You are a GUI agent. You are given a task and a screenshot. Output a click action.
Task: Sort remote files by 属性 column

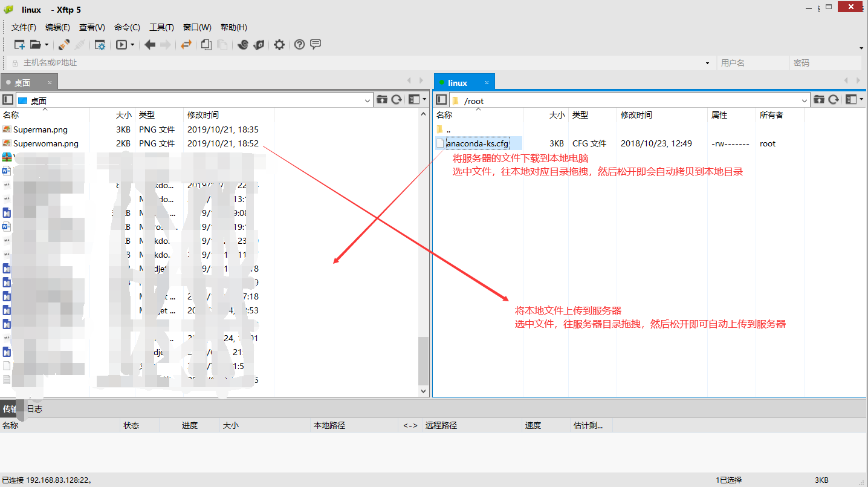(x=732, y=115)
